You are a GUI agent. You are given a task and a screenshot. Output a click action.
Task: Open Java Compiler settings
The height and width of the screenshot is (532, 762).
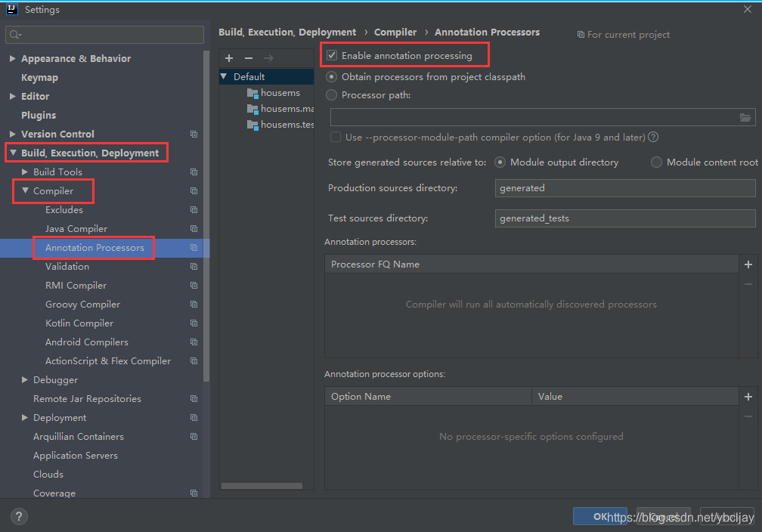76,229
